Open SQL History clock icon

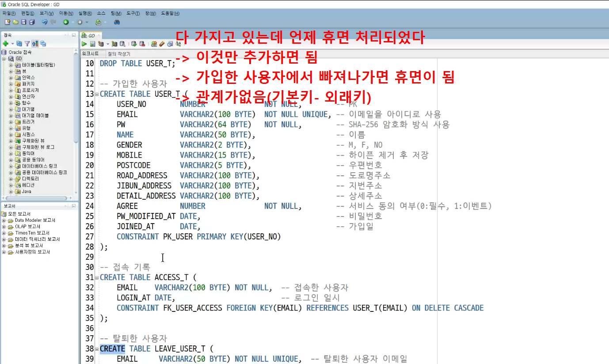(170, 44)
